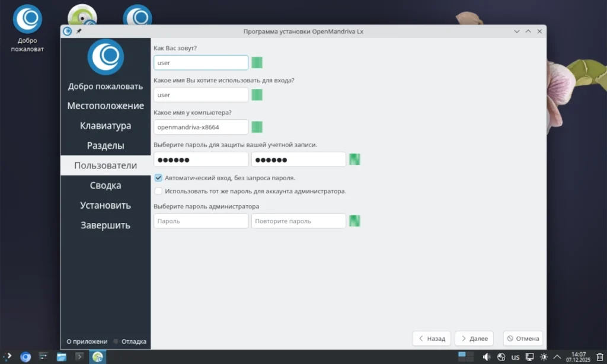Open the trash icon in the taskbar
This screenshot has height=364, width=607.
click(x=600, y=357)
